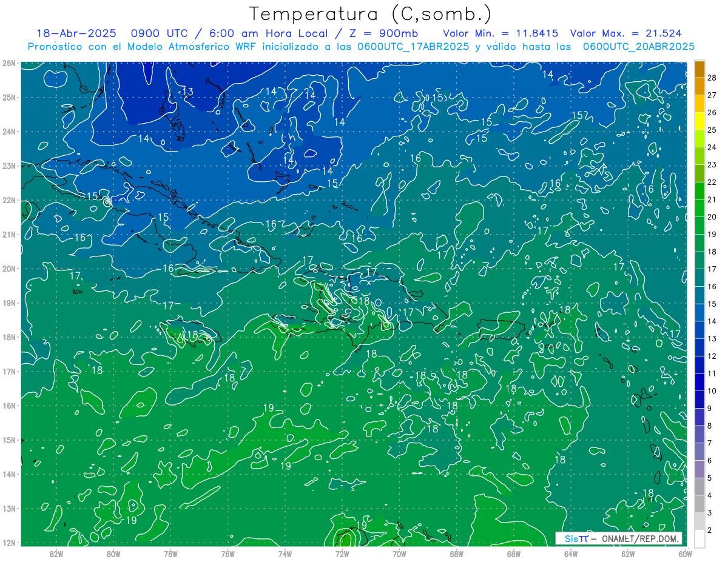Click "0600UTC_20ABR2025" valid-until time text

pos(639,47)
